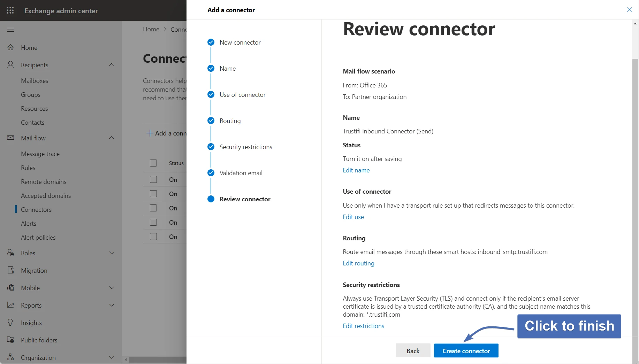Collapse the Recipients section chevron

(x=112, y=65)
